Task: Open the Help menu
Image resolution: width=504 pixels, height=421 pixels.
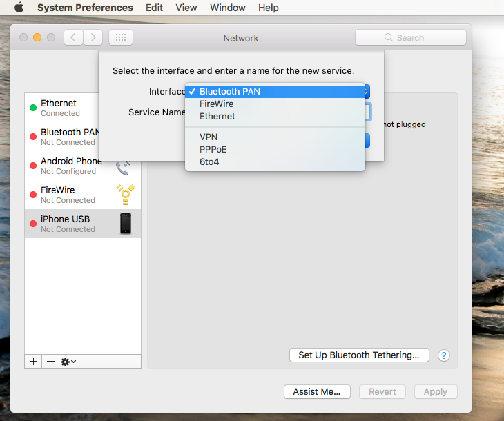Action: click(x=268, y=8)
